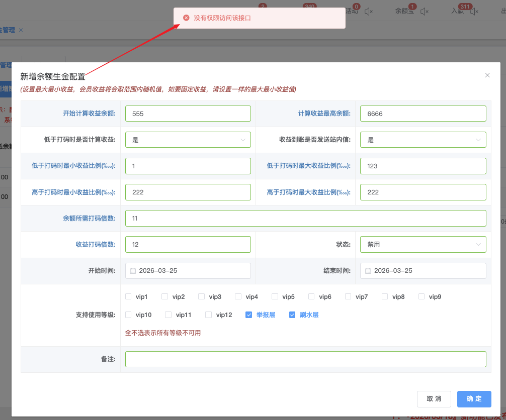
Task: Mute the 活动 notification sound
Action: tap(368, 11)
